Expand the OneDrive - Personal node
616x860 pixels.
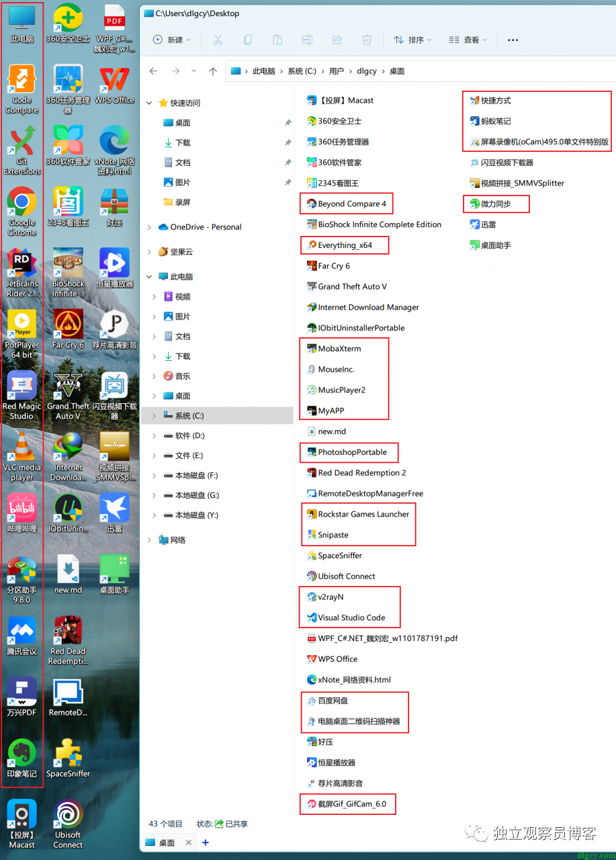[x=149, y=227]
